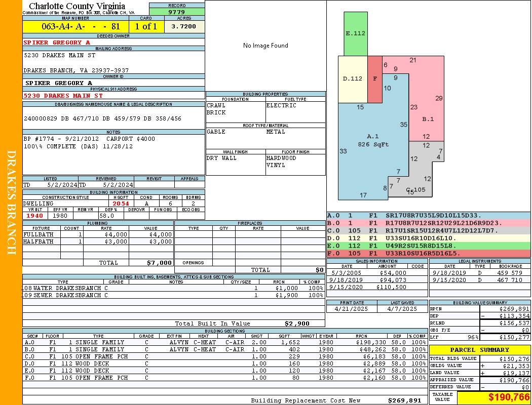Screen dimensions: 532x405
Task: Click DRAKES BRANCH, VA 23937-3937 line
Action: coord(76,70)
